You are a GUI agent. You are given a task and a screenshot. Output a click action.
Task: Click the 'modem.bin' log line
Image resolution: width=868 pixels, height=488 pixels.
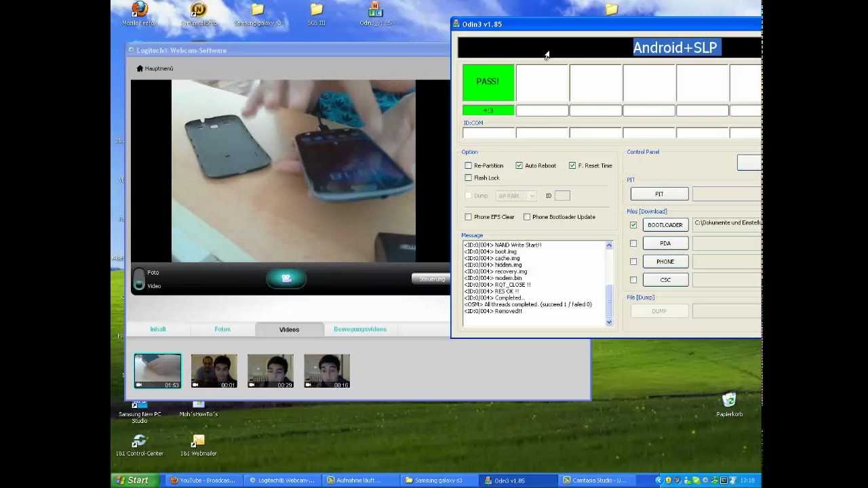[493, 278]
